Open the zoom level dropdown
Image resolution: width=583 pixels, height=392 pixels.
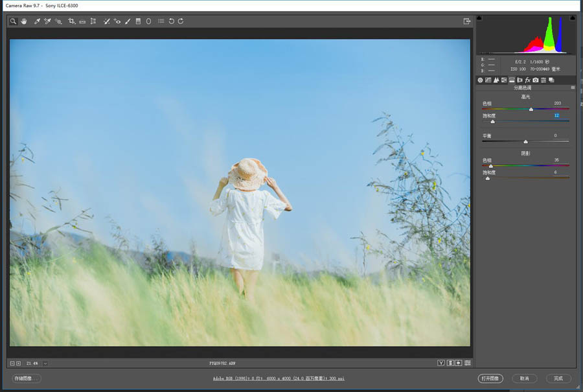[x=45, y=363]
